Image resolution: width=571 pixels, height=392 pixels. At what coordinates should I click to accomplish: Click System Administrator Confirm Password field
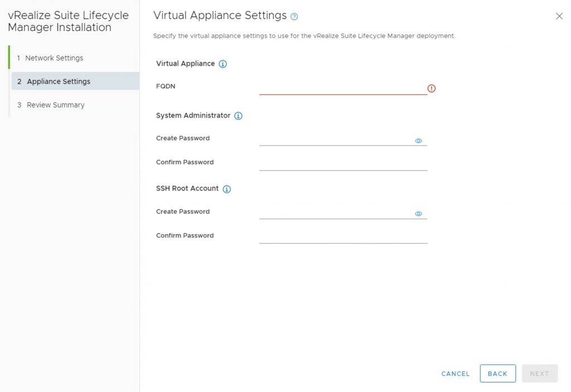tap(342, 164)
